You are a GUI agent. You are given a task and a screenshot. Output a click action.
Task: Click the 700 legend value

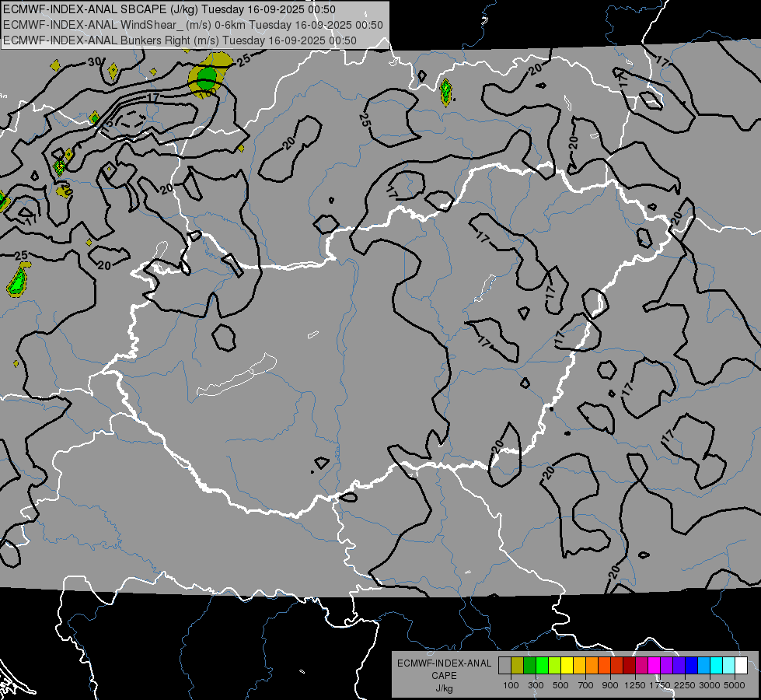pos(586,685)
